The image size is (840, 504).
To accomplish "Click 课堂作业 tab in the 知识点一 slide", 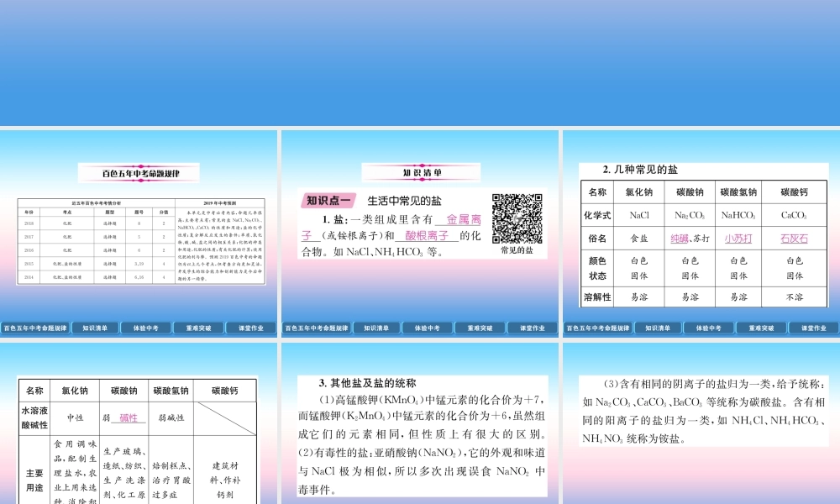I will [x=532, y=328].
